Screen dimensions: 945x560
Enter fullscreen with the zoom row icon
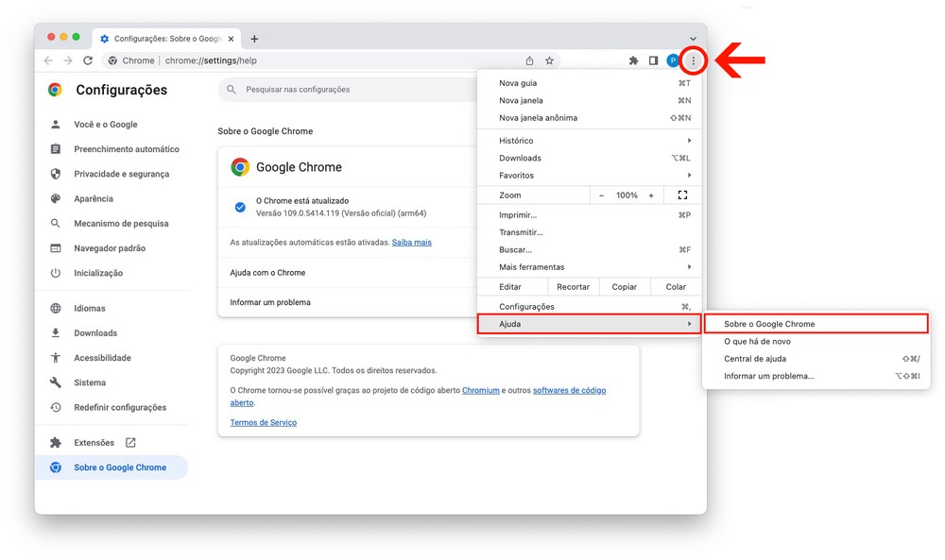(x=682, y=195)
